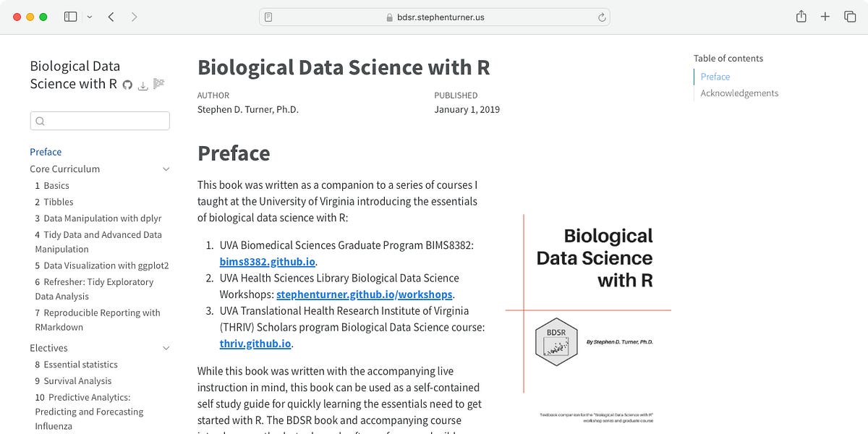Open the bims8382.github.io link

[x=267, y=261]
